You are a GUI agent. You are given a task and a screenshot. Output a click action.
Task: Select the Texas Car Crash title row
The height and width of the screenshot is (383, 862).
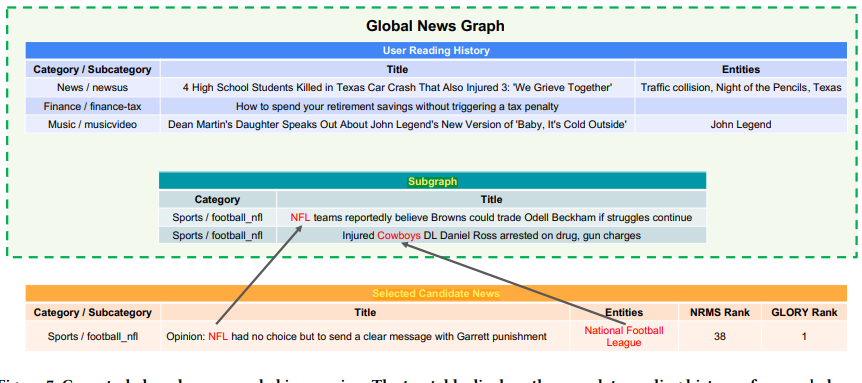[397, 87]
